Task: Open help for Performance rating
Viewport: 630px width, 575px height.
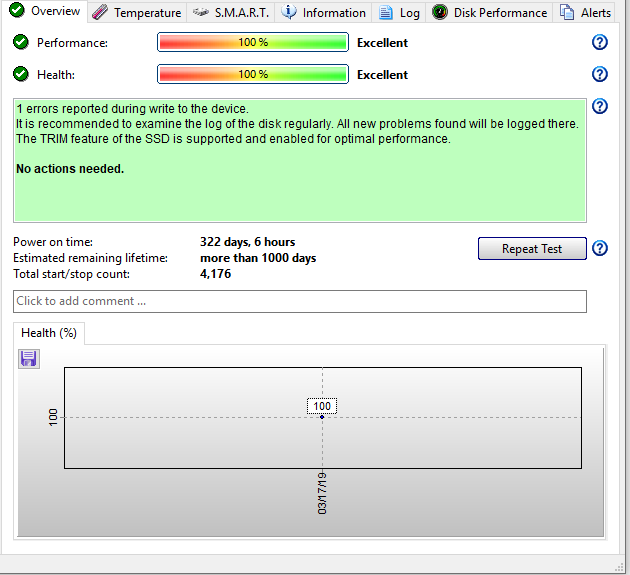Action: click(599, 42)
